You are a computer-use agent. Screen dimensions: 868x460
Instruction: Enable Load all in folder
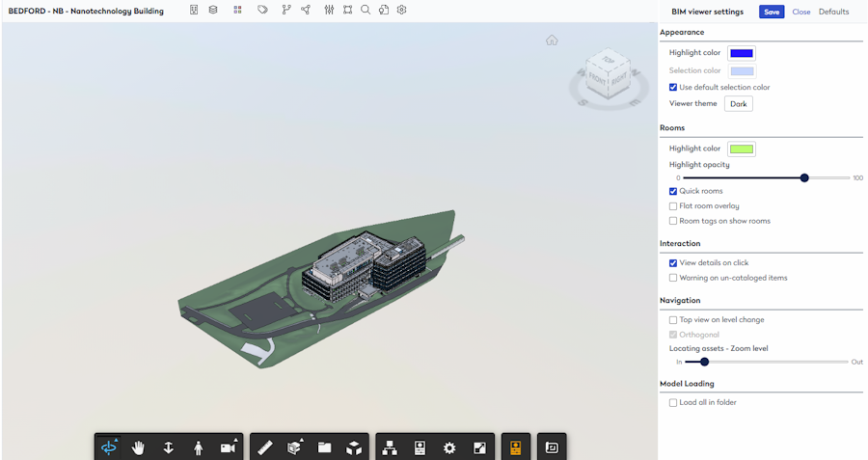pos(673,402)
